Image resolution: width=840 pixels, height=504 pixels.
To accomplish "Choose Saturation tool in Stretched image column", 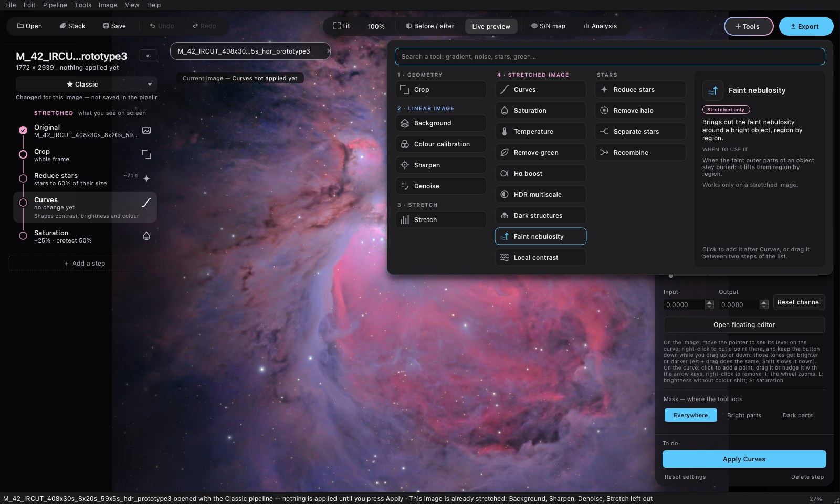I will click(x=540, y=110).
